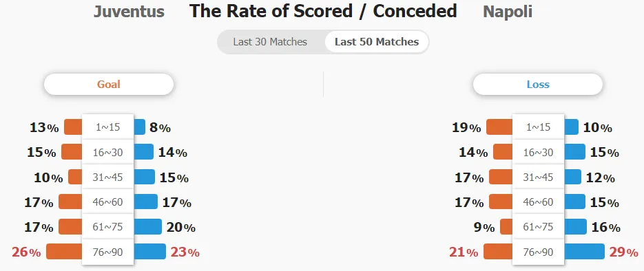Screen dimensions: 644x271
Task: Click the 21% orange bar in Loss chart
Action: coord(498,252)
